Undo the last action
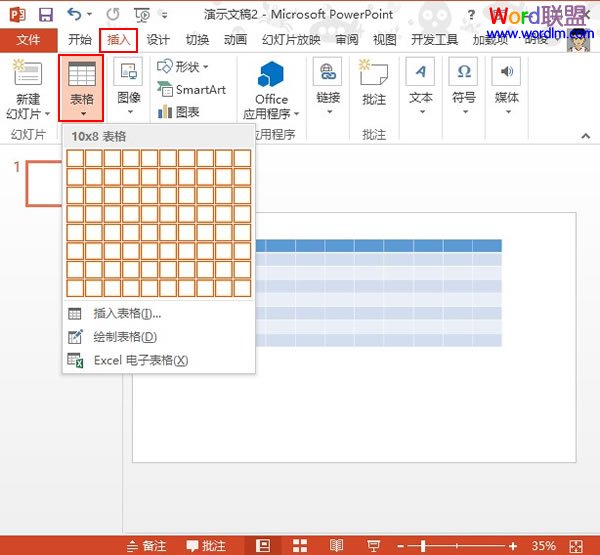600x555 pixels. pos(74,14)
